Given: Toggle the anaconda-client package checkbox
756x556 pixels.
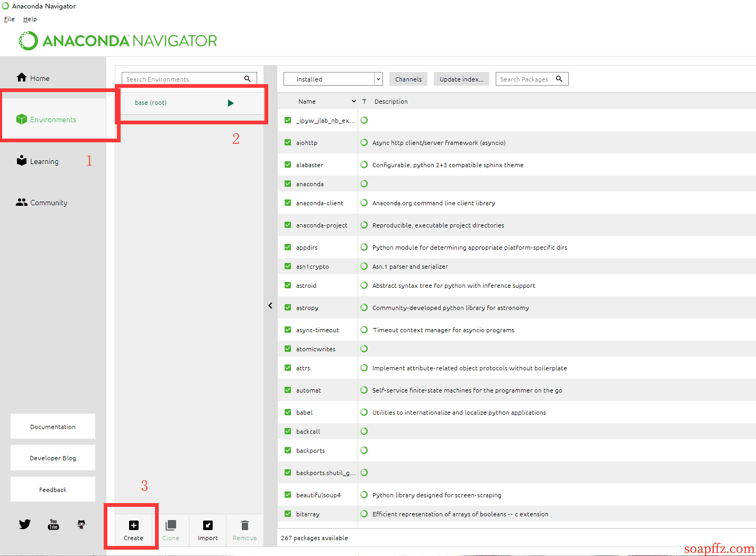Looking at the screenshot, I should click(288, 203).
